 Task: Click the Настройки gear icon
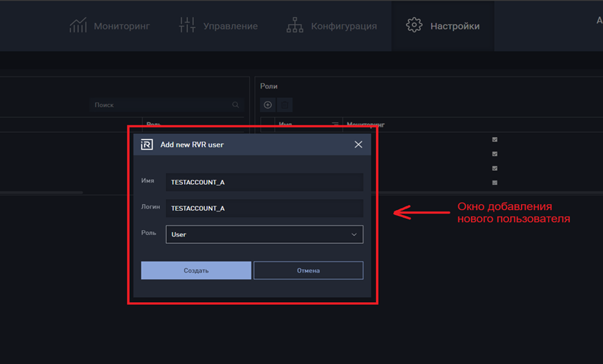tap(414, 25)
